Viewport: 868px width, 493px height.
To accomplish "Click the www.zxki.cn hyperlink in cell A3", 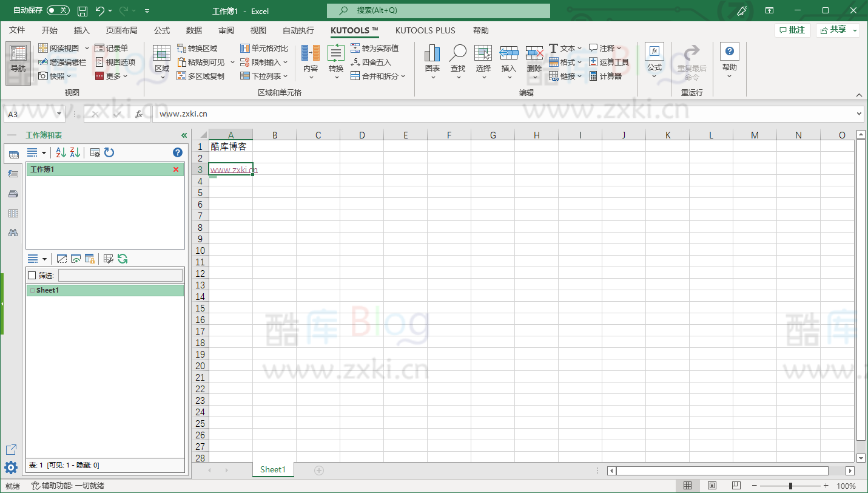I will pyautogui.click(x=231, y=169).
